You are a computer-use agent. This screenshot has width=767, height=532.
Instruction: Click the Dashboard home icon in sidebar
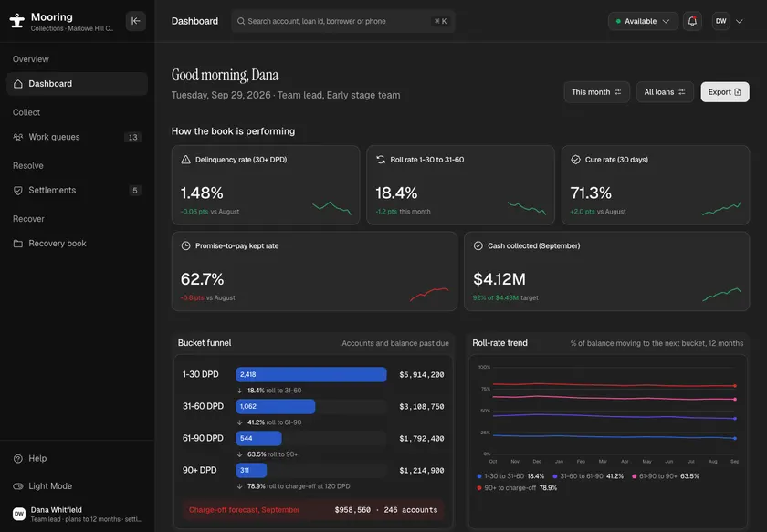[18, 84]
